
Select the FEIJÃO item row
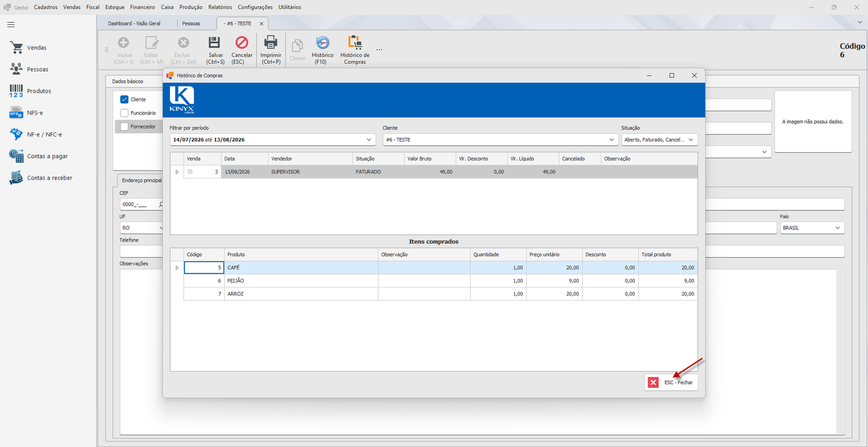pyautogui.click(x=441, y=281)
